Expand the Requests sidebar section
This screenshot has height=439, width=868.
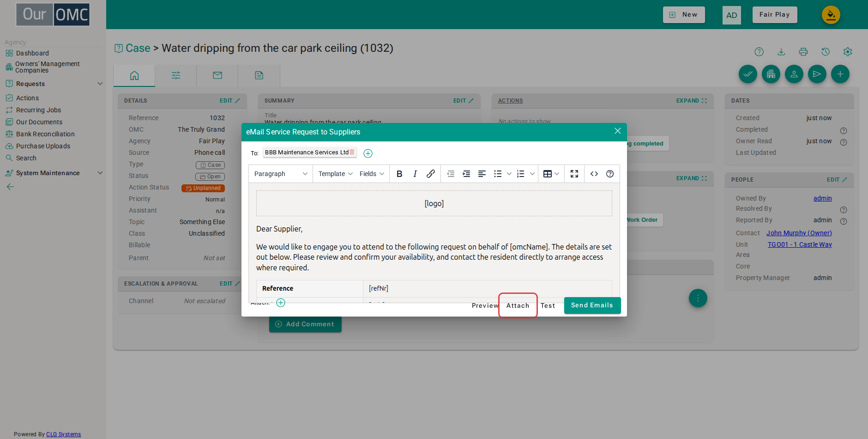click(100, 84)
